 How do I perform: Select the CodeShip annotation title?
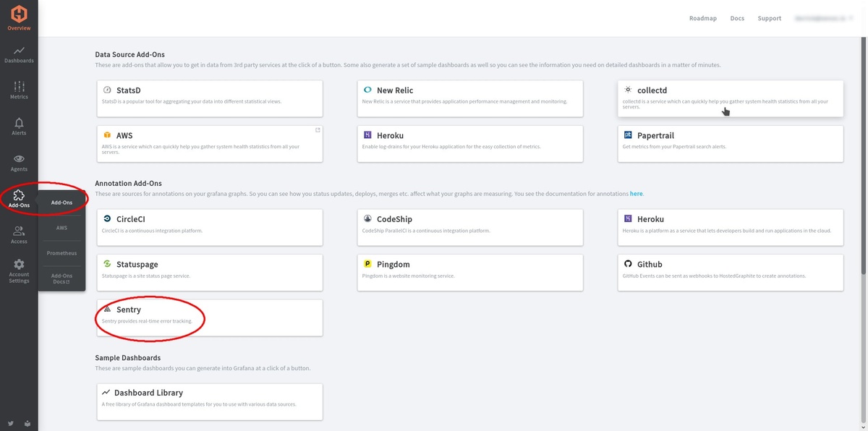point(395,219)
